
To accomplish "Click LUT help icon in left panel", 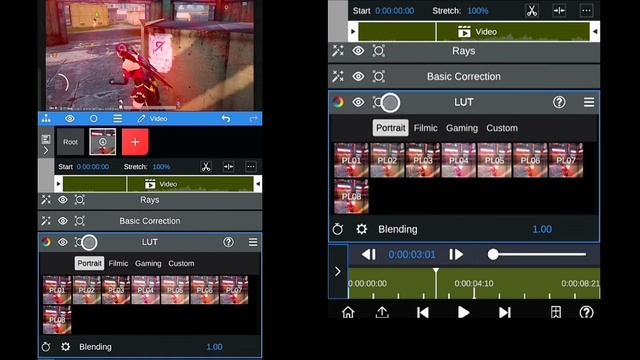I will coord(229,242).
